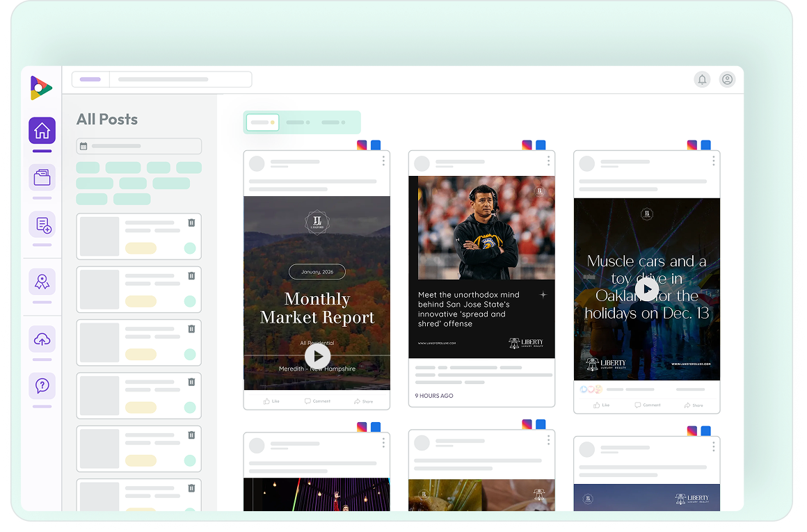
Task: Click the cloud upload icon in sidebar
Action: point(42,339)
